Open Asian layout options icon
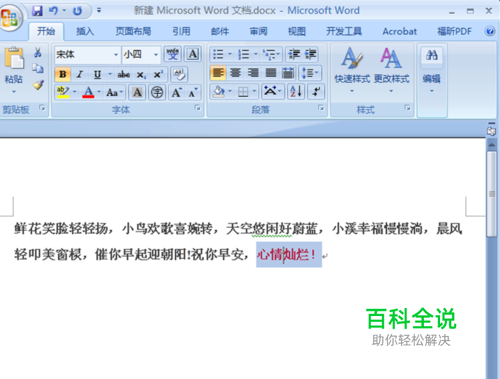 point(272,91)
